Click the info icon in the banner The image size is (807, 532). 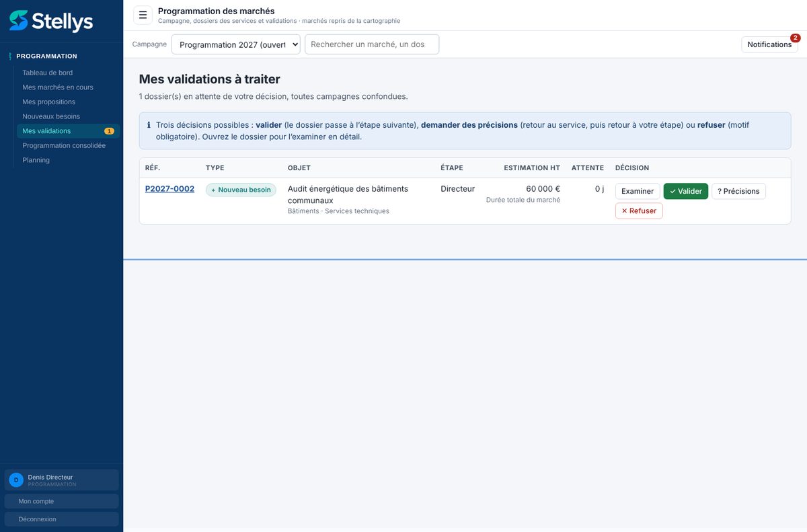point(149,125)
